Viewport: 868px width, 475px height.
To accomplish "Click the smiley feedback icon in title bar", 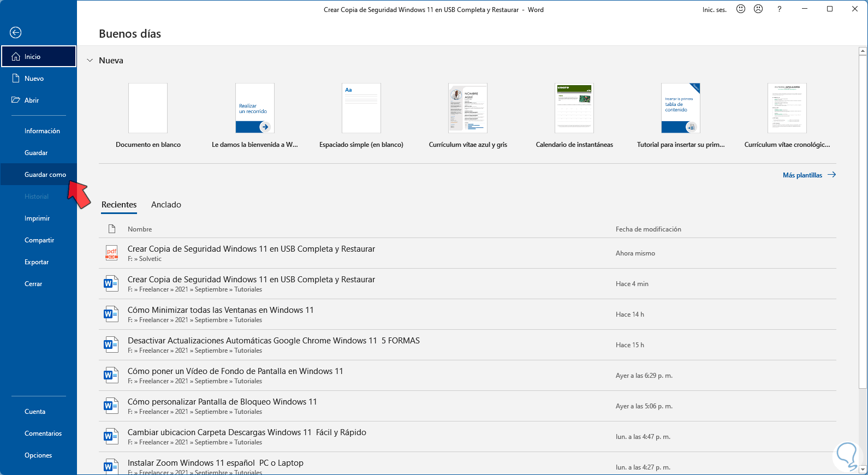I will 741,9.
